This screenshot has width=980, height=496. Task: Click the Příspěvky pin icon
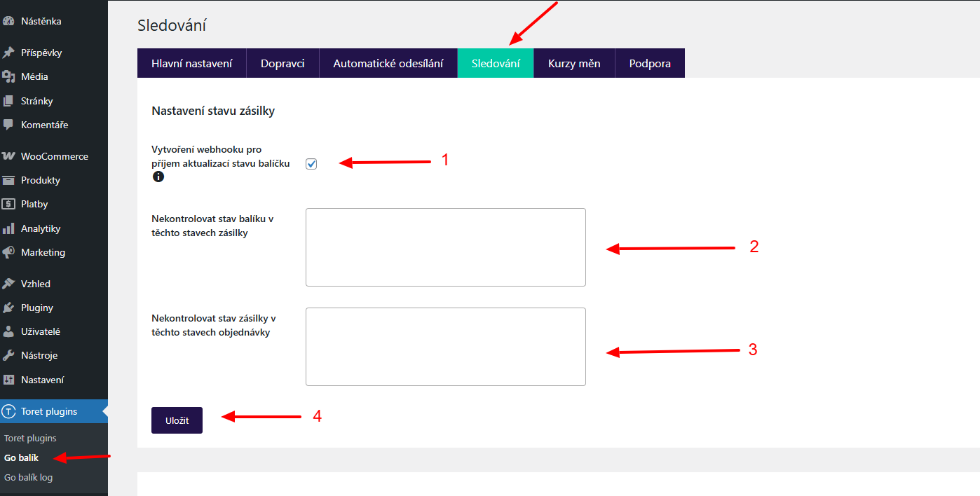8,53
